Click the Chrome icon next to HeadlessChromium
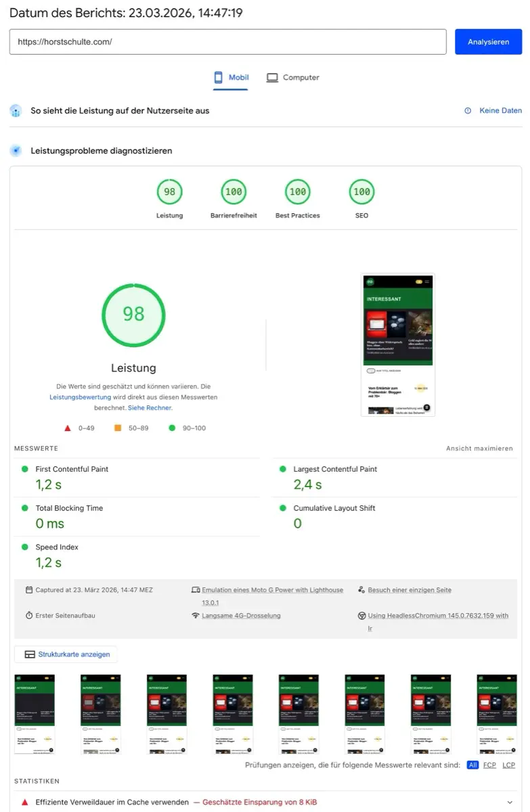Viewport: 530px width, 812px height. [x=362, y=616]
